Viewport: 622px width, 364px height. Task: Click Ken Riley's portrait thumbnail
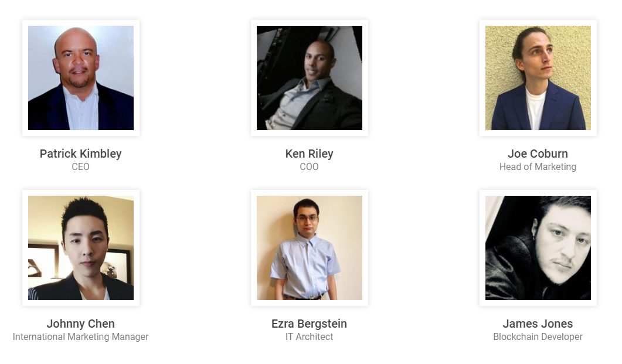pyautogui.click(x=310, y=78)
